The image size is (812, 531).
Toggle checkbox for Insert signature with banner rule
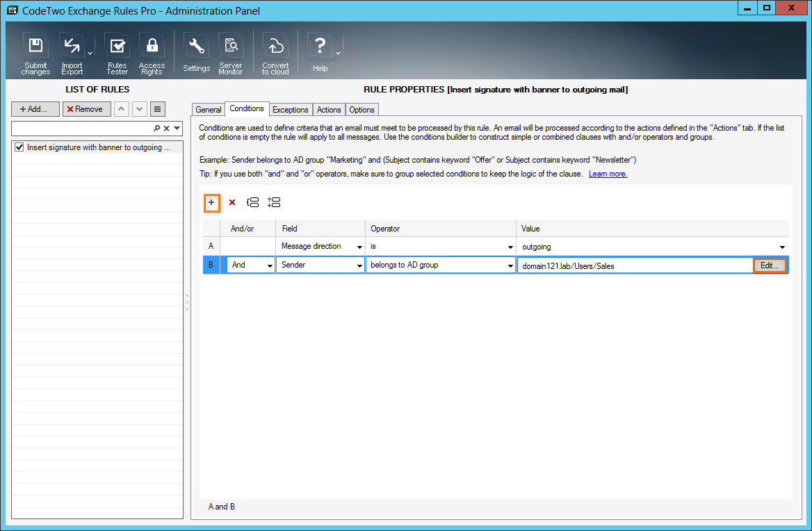[19, 147]
